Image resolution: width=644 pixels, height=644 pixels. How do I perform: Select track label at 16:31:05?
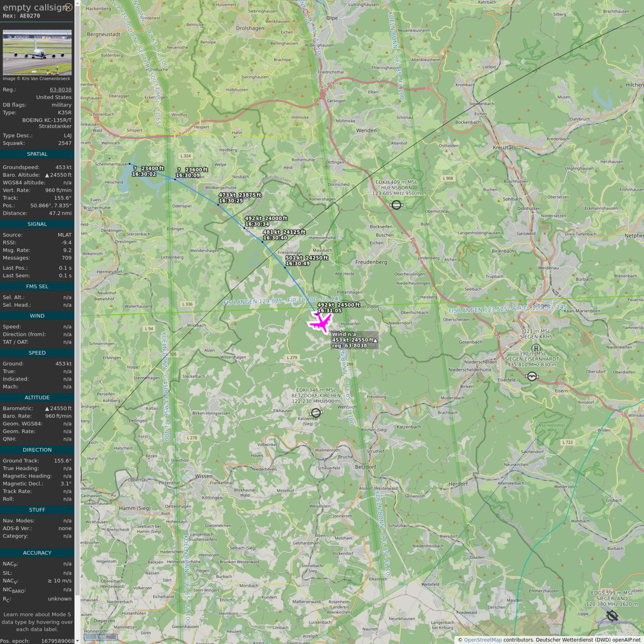pyautogui.click(x=330, y=311)
